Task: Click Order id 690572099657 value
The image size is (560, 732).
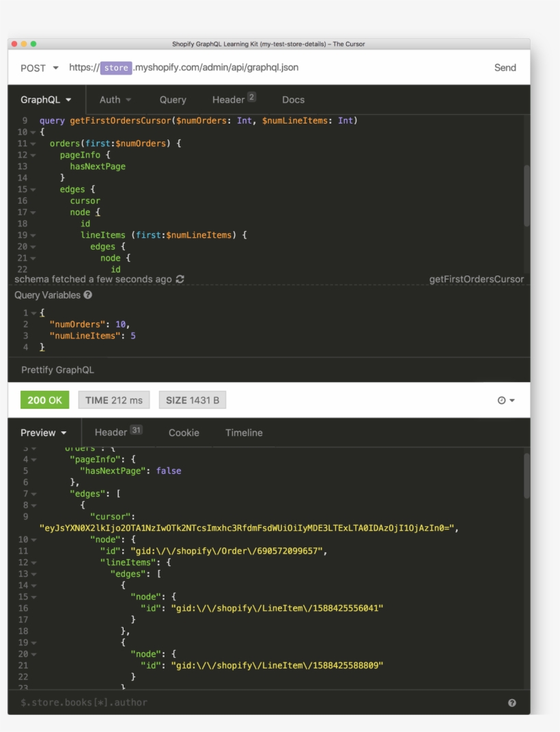Action: click(x=227, y=552)
